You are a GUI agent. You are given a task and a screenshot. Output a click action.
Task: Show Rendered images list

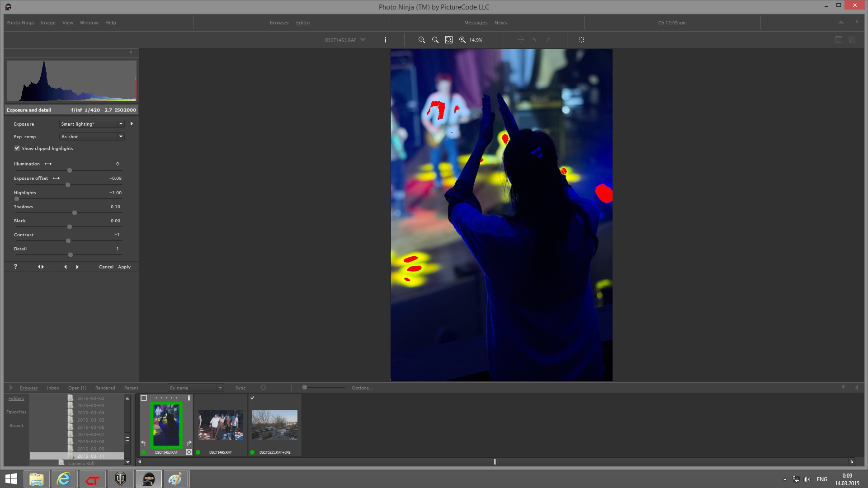pyautogui.click(x=105, y=388)
